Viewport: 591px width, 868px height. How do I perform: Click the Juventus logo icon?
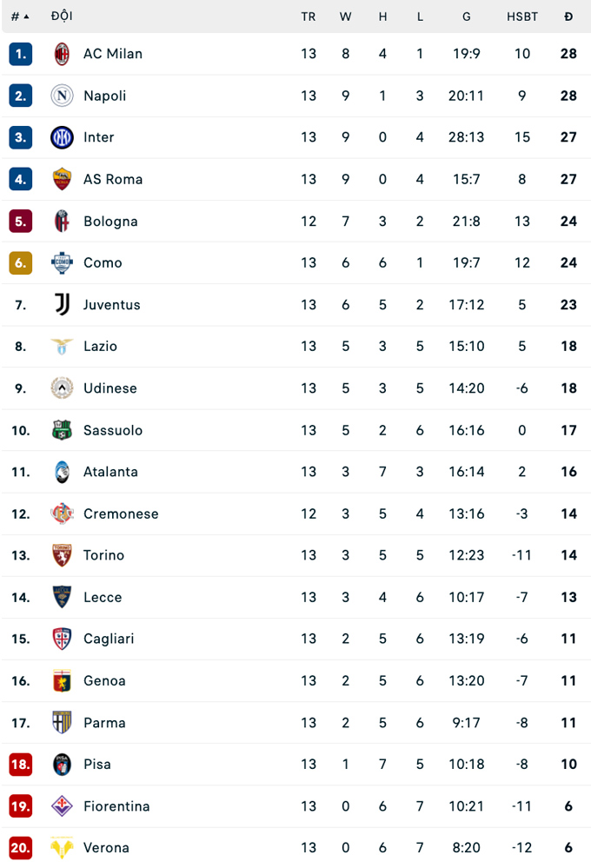coord(62,304)
